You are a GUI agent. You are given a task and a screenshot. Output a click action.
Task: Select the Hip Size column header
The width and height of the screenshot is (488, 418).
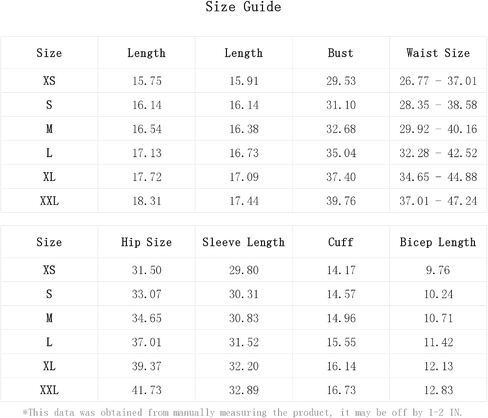[x=146, y=242]
